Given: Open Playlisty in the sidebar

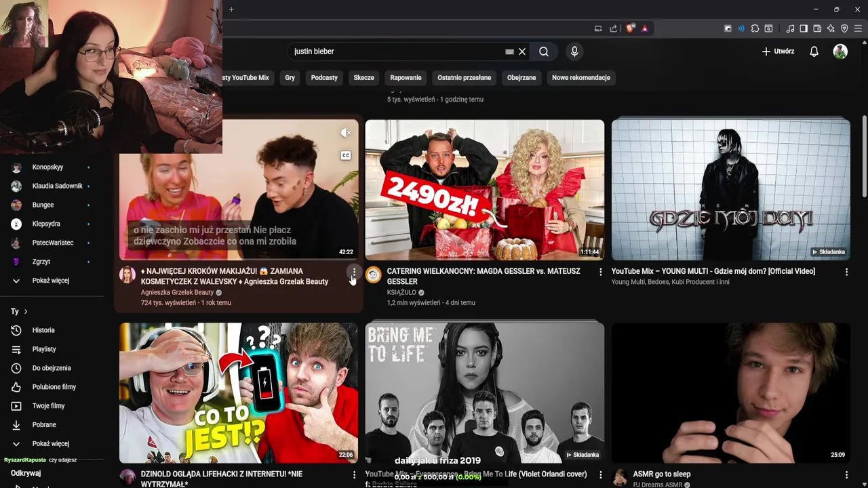Looking at the screenshot, I should 44,349.
